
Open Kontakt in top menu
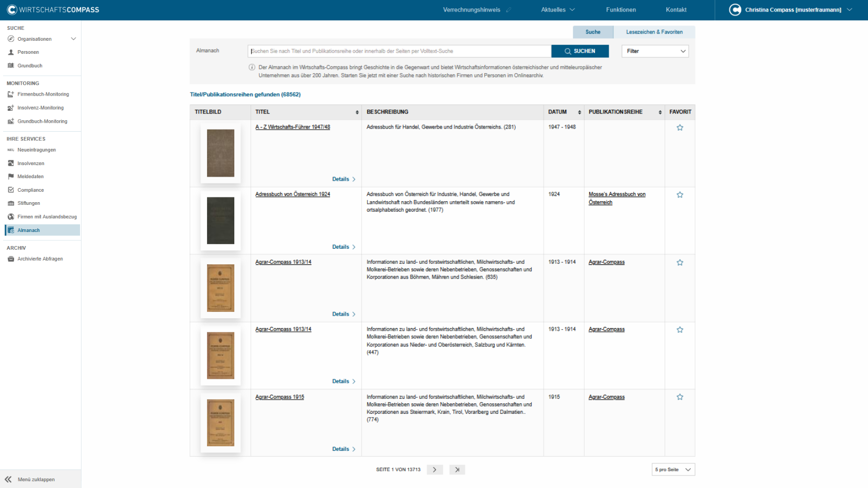676,10
